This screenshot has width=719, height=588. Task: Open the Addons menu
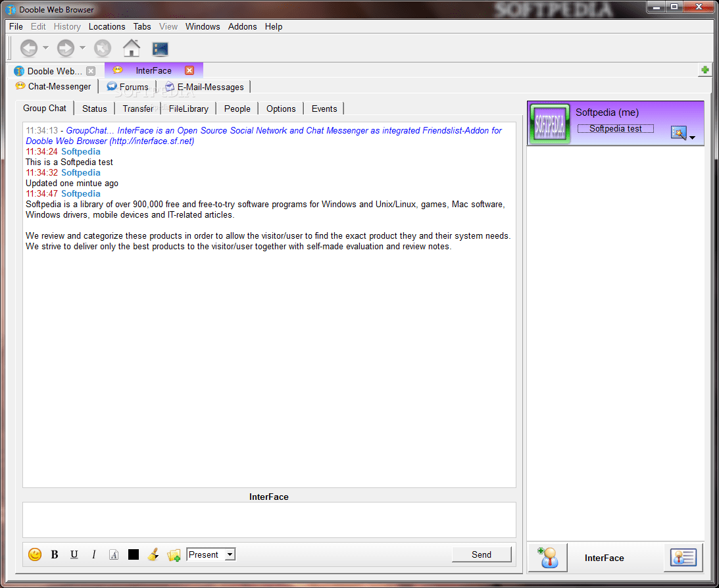tap(242, 26)
